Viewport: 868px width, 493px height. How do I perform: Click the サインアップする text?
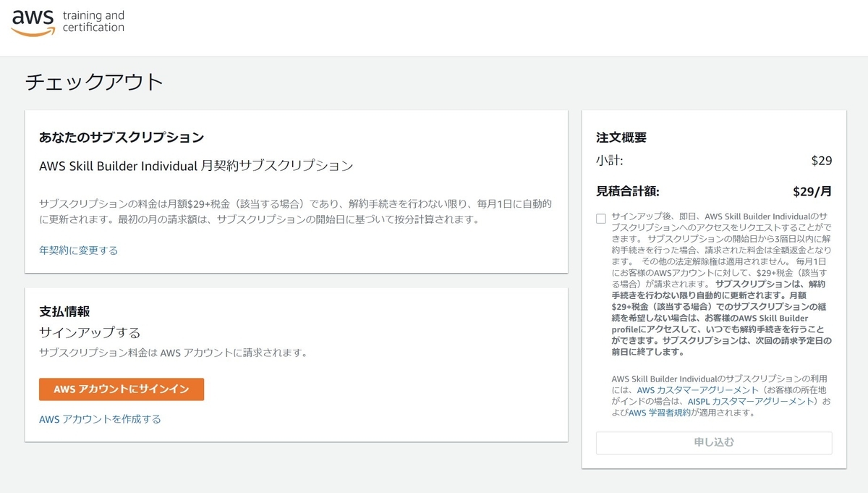pos(90,333)
